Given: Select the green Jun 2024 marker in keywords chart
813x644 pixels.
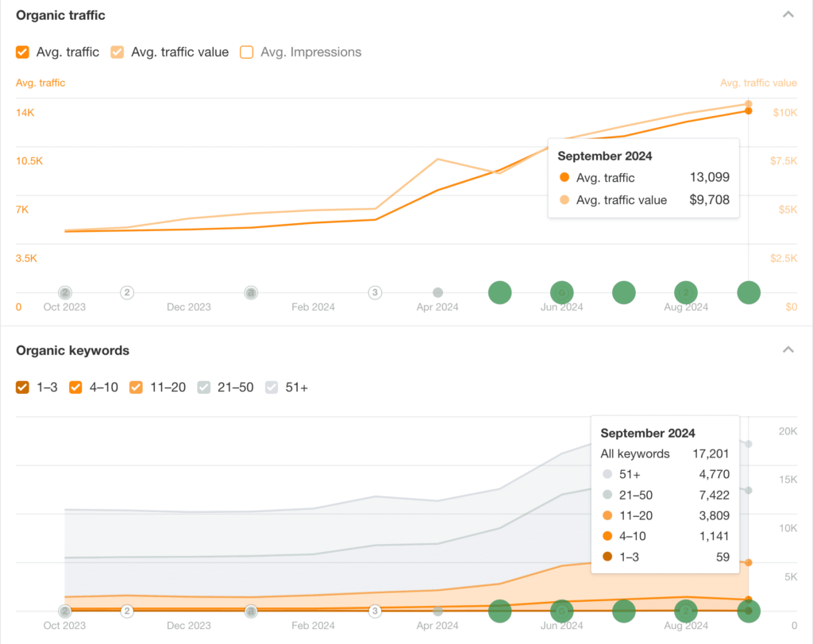Looking at the screenshot, I should coord(561,611).
